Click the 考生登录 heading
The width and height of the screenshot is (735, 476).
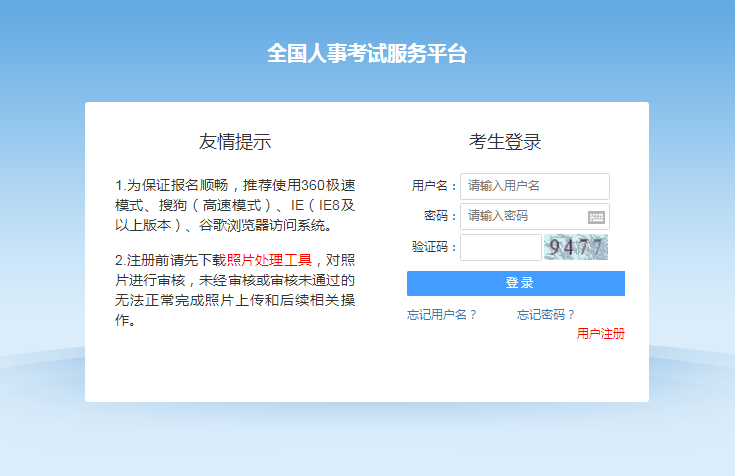[505, 142]
